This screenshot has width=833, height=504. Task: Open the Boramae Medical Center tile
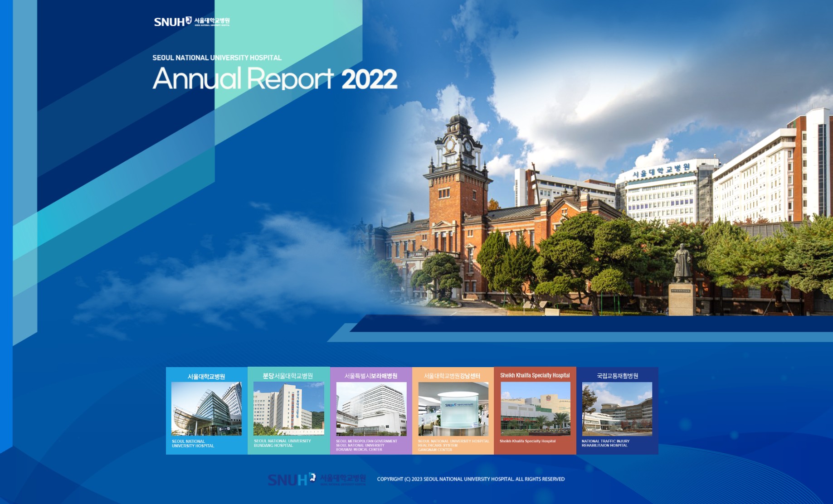coord(371,411)
